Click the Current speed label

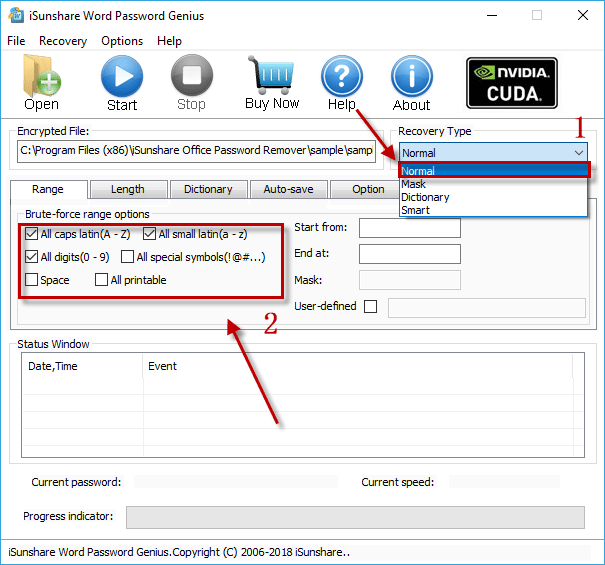[x=397, y=482]
